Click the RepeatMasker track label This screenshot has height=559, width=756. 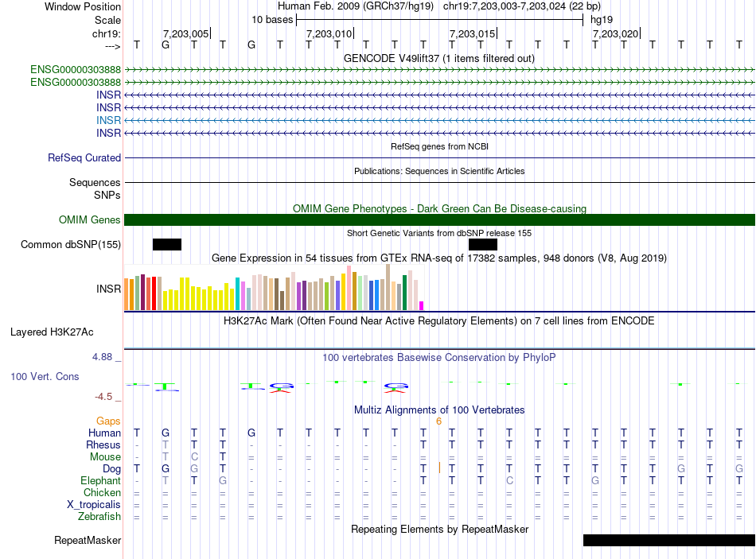pyautogui.click(x=88, y=541)
